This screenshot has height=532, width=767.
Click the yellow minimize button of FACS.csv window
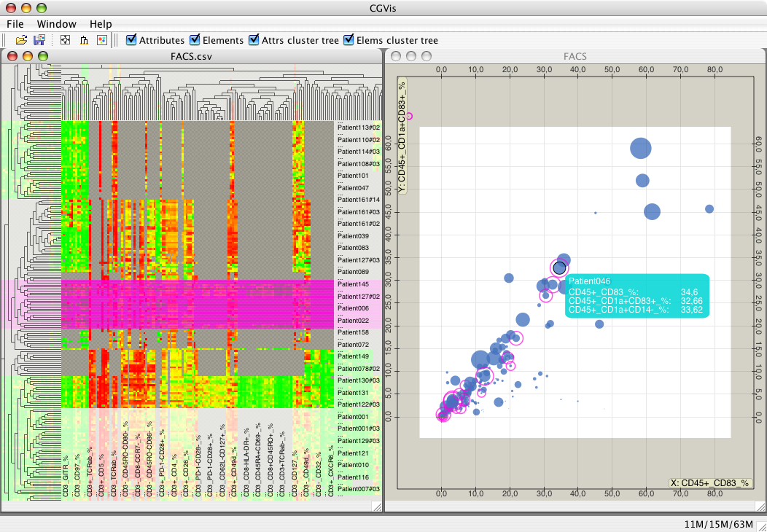pyautogui.click(x=28, y=56)
